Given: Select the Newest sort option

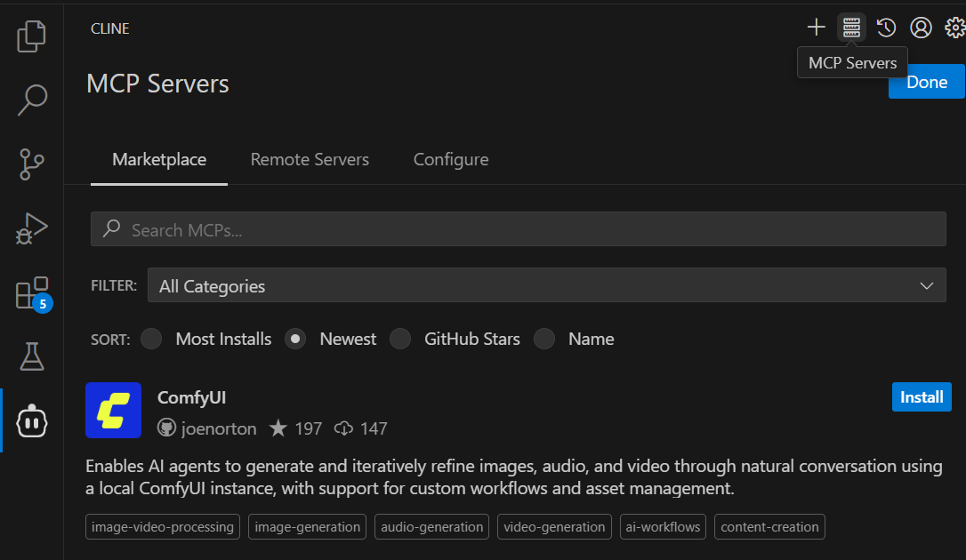Looking at the screenshot, I should click(x=295, y=339).
